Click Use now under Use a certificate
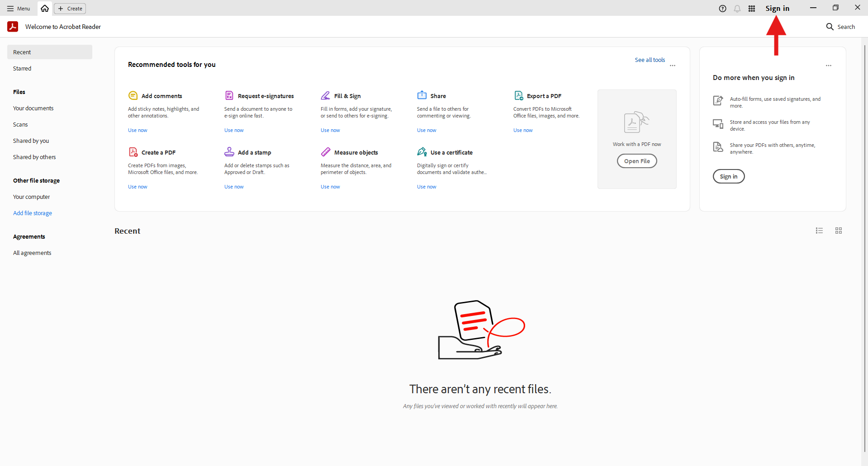This screenshot has width=868, height=466. click(x=427, y=187)
